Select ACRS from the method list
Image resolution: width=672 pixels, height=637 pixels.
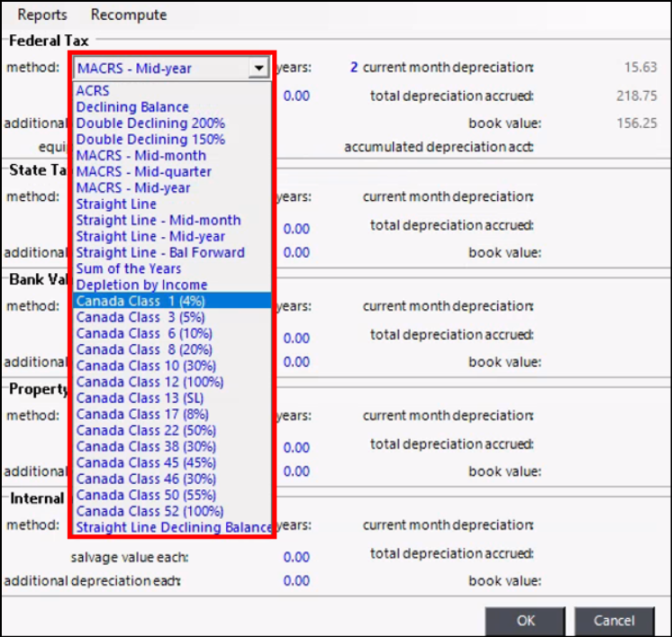[x=93, y=91]
